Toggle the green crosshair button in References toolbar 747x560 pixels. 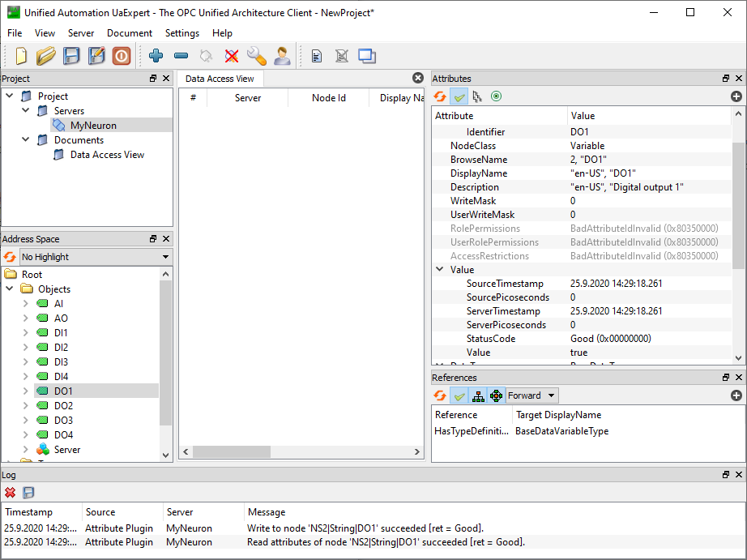click(497, 395)
